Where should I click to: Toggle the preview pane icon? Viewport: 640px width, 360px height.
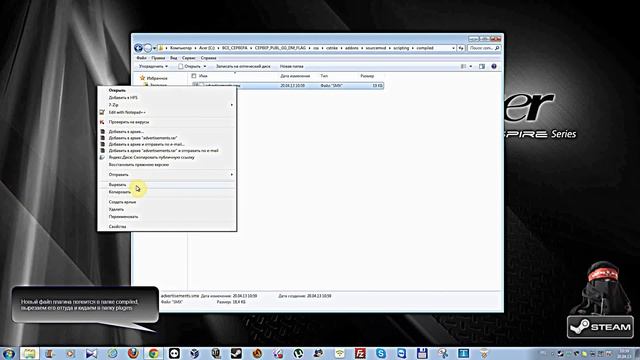point(482,66)
